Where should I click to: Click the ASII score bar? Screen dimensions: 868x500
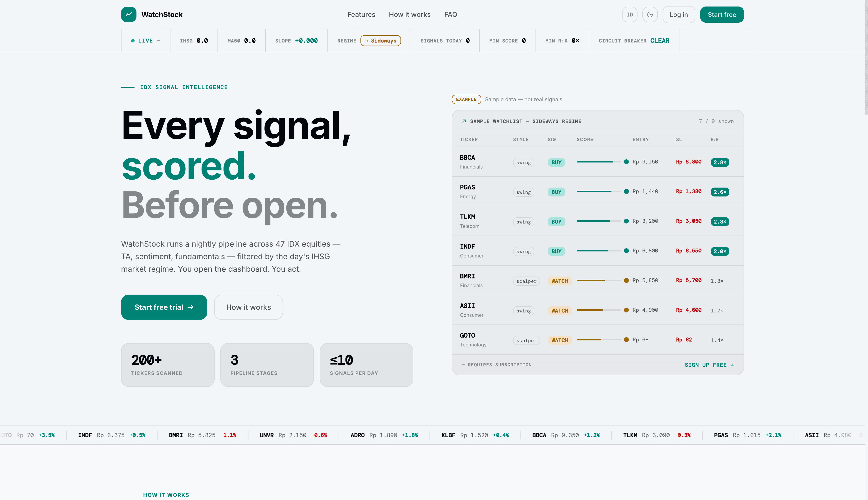coord(599,310)
